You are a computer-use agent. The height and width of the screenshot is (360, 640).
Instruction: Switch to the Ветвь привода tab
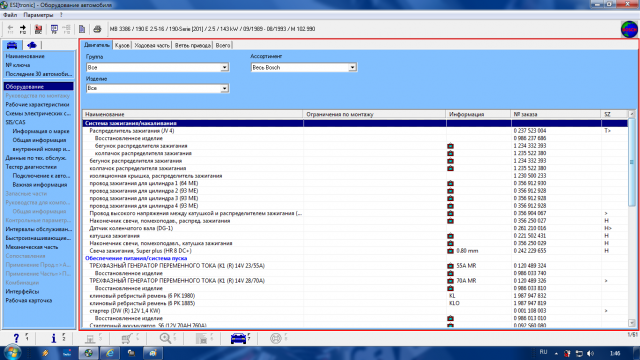point(193,45)
